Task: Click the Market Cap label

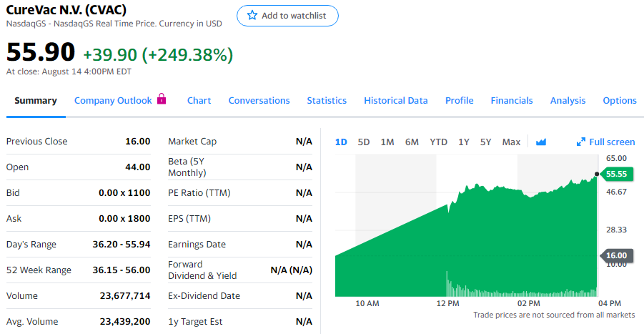Action: (x=192, y=142)
